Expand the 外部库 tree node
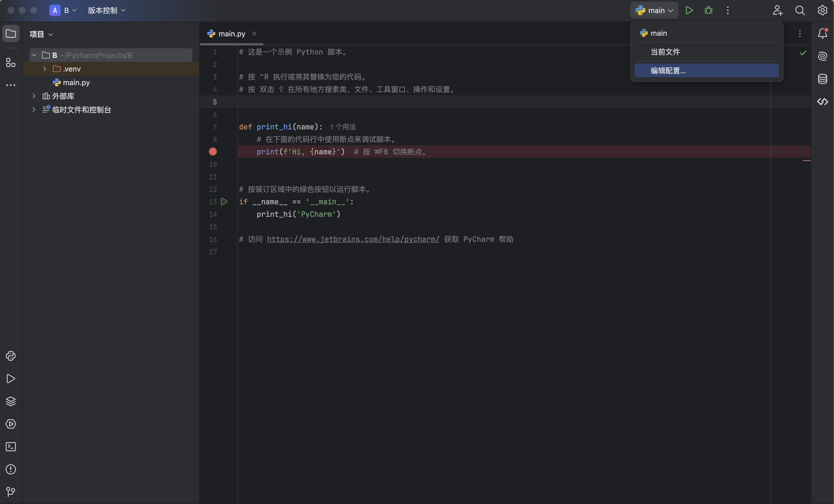Screen dimensions: 834x504 [x=34, y=96]
